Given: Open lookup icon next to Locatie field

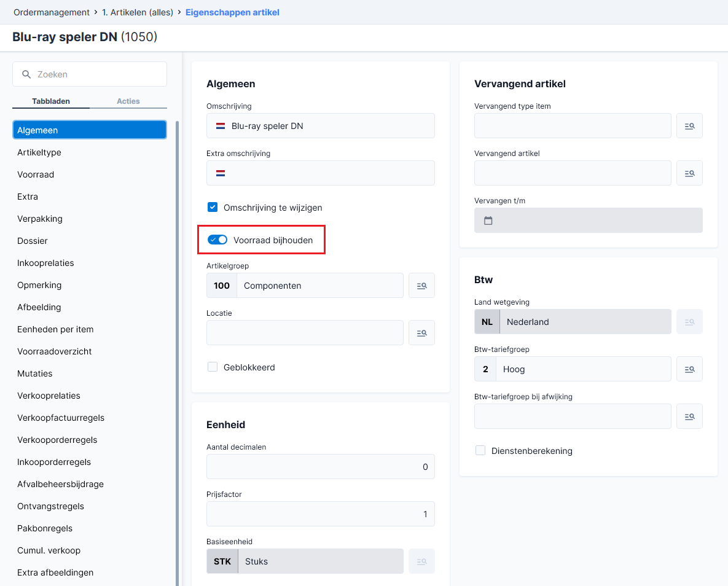Looking at the screenshot, I should click(x=421, y=333).
